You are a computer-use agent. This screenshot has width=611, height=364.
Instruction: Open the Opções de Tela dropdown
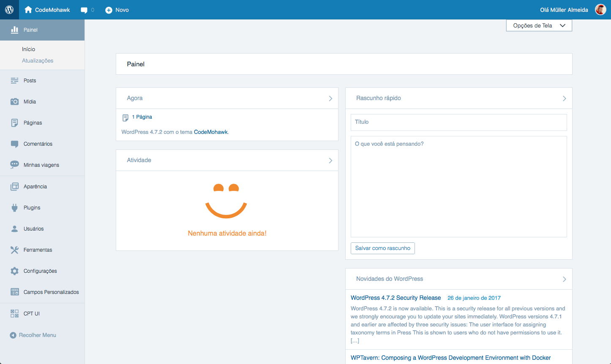tap(539, 25)
